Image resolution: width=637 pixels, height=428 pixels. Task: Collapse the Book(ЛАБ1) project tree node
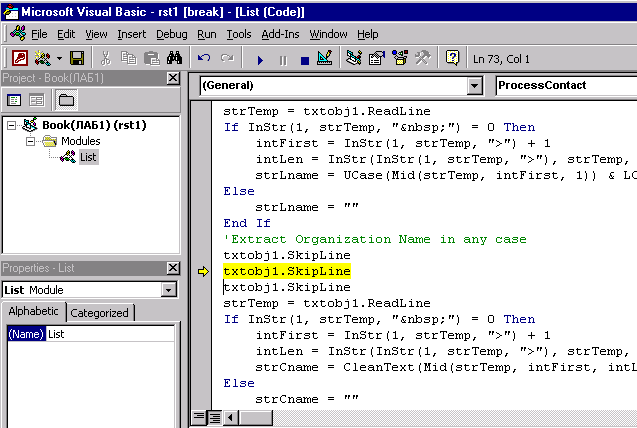click(11, 125)
